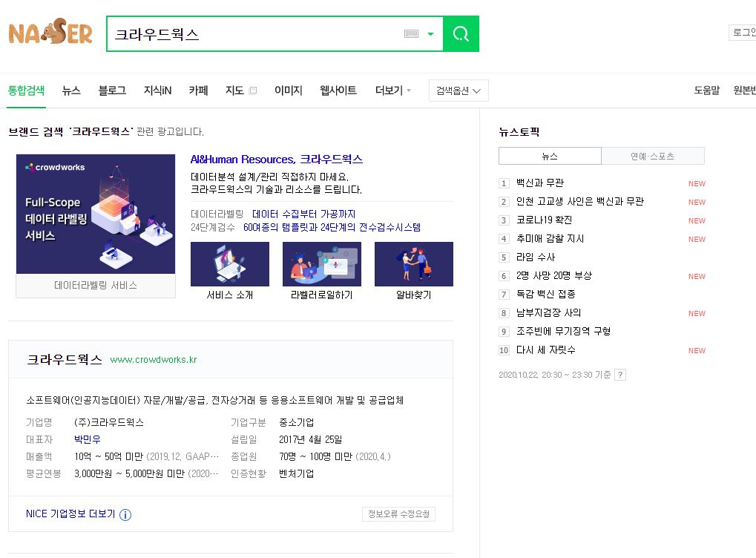The width and height of the screenshot is (756, 558).
Task: Switch to the 뉴스 search tab
Action: coord(71,91)
